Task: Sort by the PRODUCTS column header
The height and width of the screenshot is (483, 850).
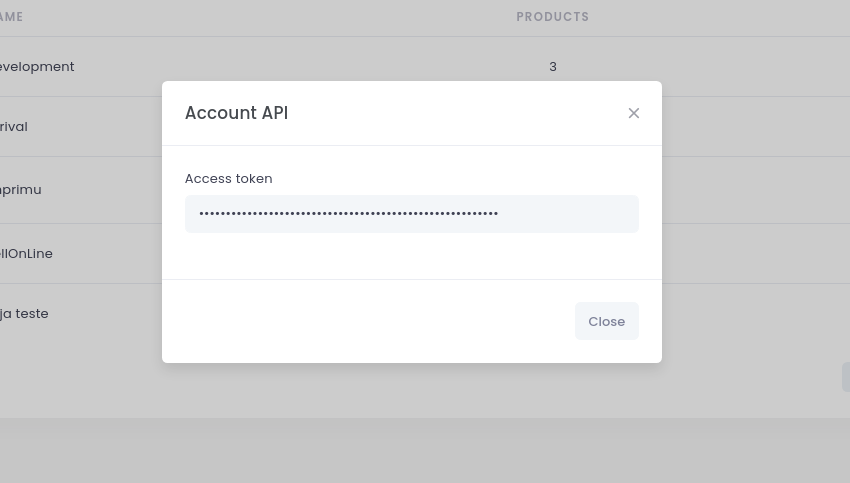Action: [x=552, y=17]
